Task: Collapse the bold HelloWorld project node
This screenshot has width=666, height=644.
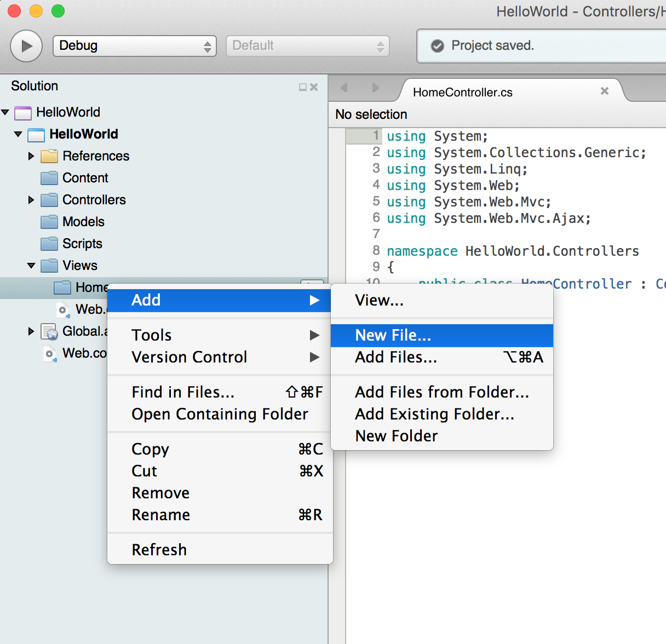Action: click(18, 134)
